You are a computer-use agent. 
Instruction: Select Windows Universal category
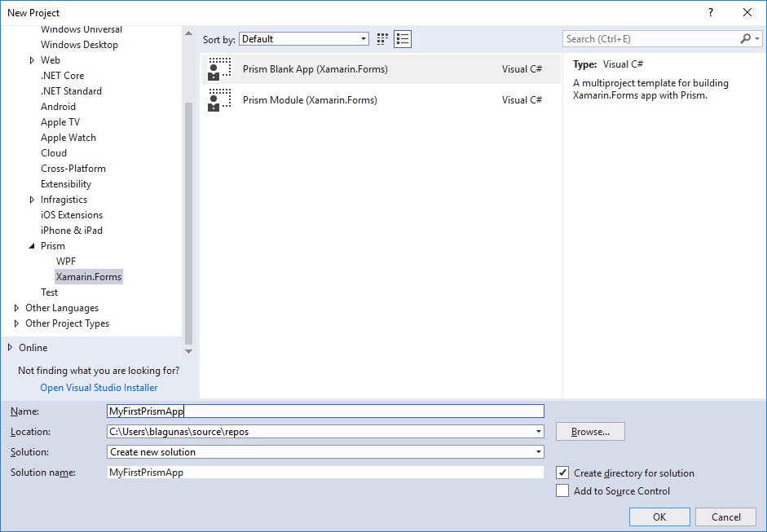click(x=82, y=29)
